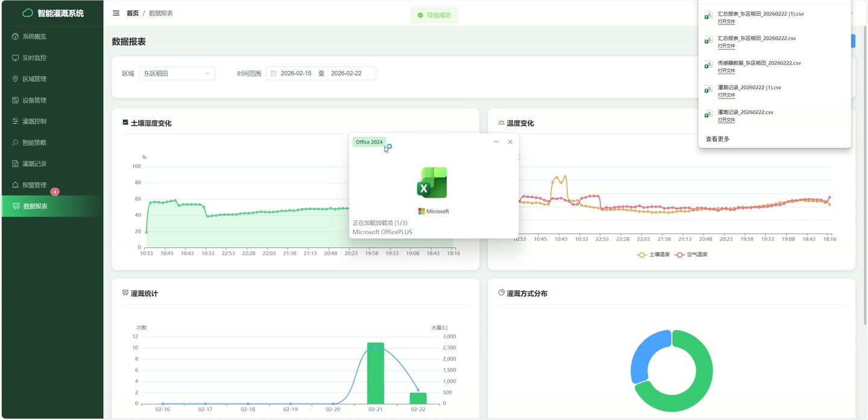Click the 灌溉统计 chart title icon

[125, 293]
